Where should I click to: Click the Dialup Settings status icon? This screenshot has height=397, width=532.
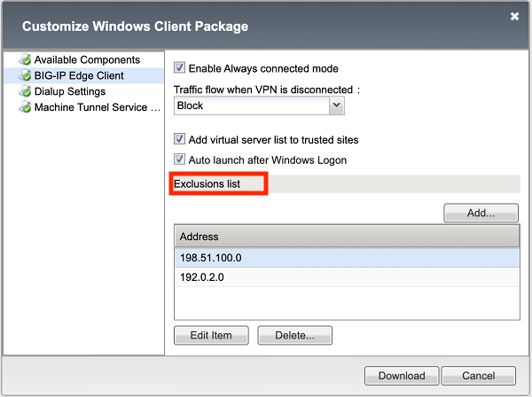pyautogui.click(x=25, y=91)
